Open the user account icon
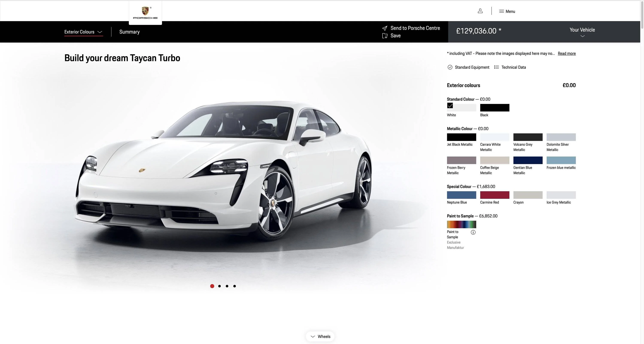The height and width of the screenshot is (344, 644). [480, 11]
